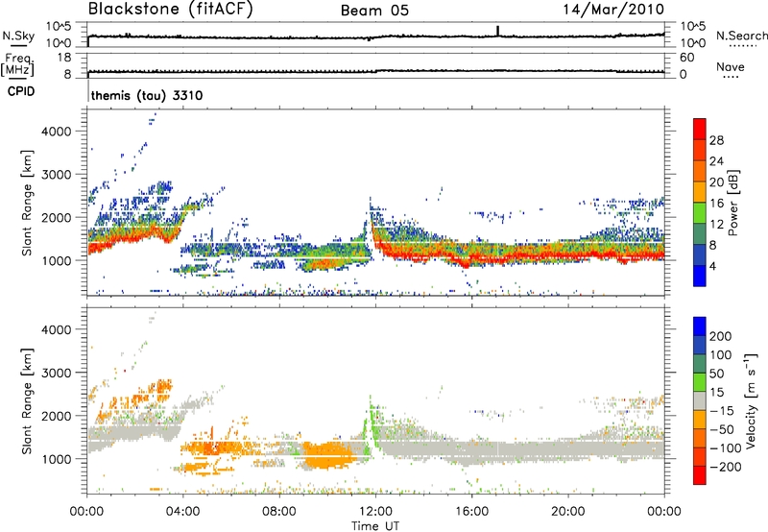Image resolution: width=768 pixels, height=532 pixels.
Task: Click the "themis (tau) 3310" control program text
Action: [147, 95]
